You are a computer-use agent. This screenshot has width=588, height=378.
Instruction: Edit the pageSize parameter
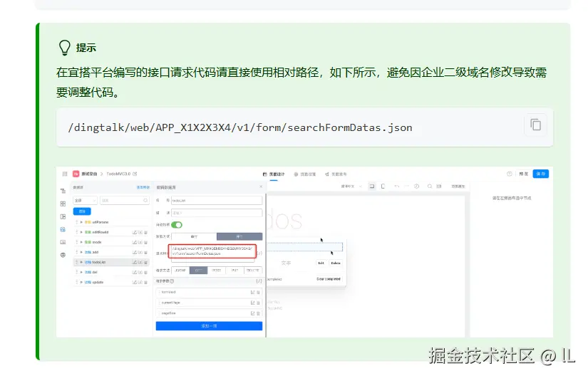[252, 313]
